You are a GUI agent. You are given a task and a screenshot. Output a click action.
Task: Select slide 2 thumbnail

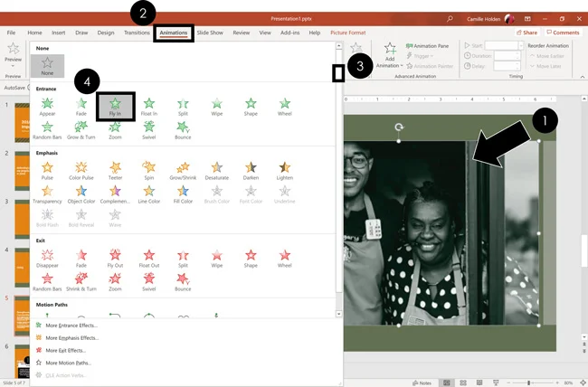[22, 171]
